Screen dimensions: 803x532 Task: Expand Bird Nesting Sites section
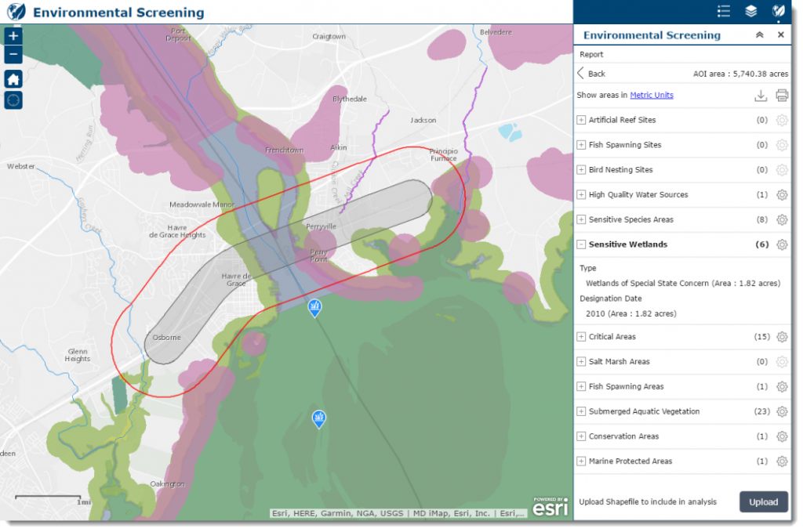[x=581, y=169]
